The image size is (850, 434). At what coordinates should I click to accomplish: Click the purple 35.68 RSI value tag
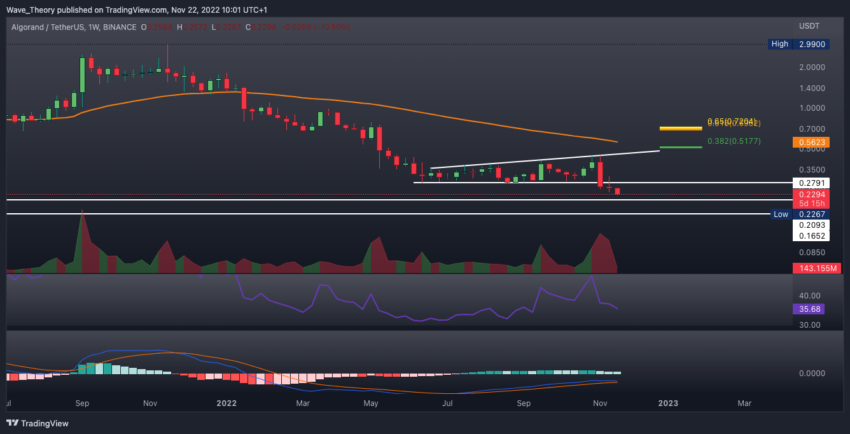point(811,309)
